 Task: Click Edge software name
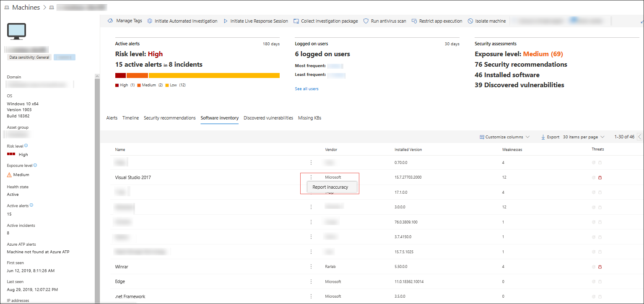point(120,282)
